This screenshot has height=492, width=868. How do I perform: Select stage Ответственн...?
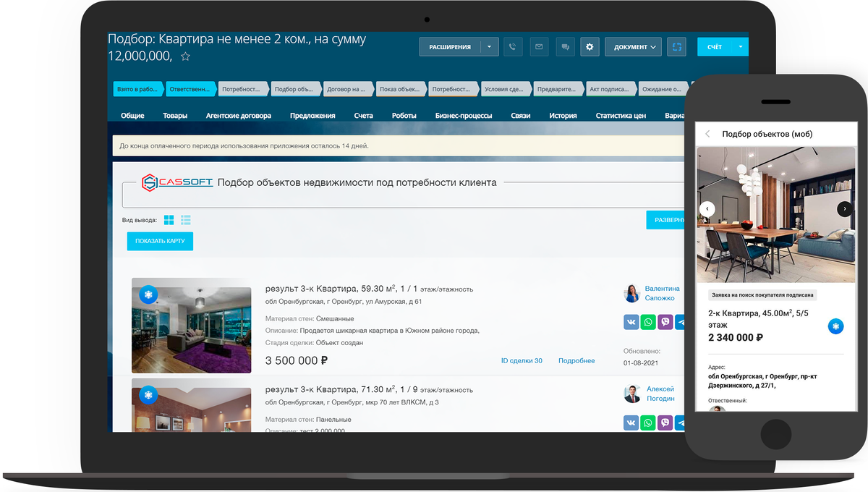191,89
